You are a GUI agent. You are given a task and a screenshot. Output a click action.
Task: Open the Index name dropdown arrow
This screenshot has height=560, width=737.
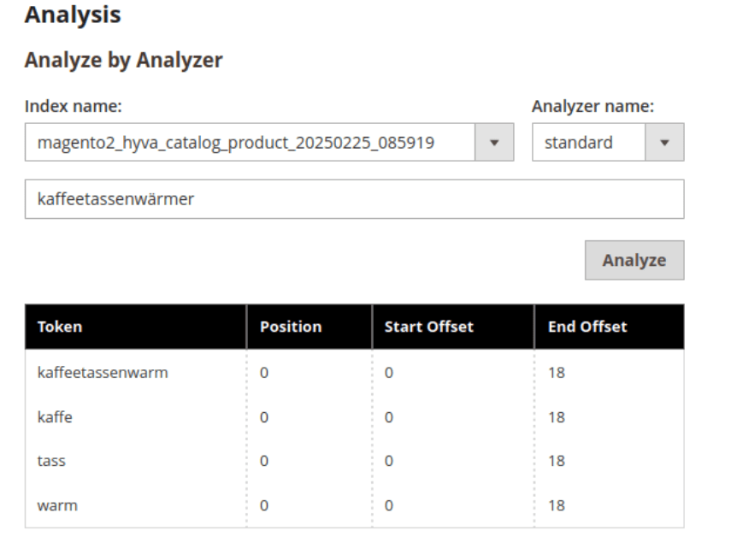494,143
